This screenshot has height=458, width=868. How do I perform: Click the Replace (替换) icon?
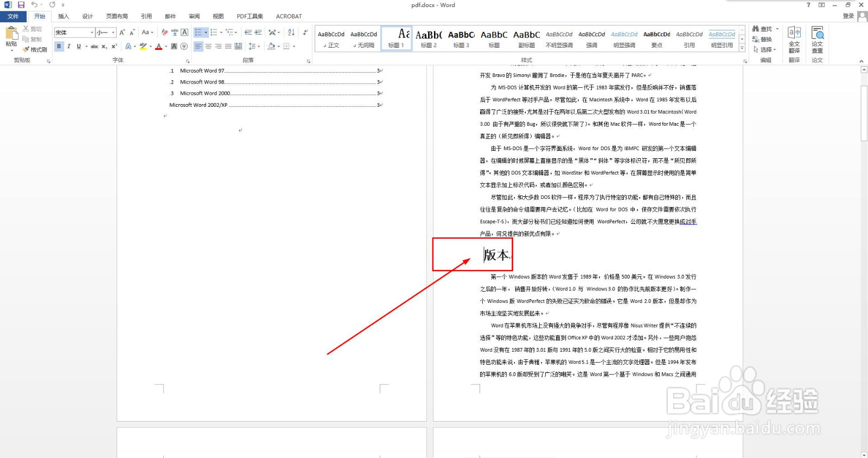(756, 39)
